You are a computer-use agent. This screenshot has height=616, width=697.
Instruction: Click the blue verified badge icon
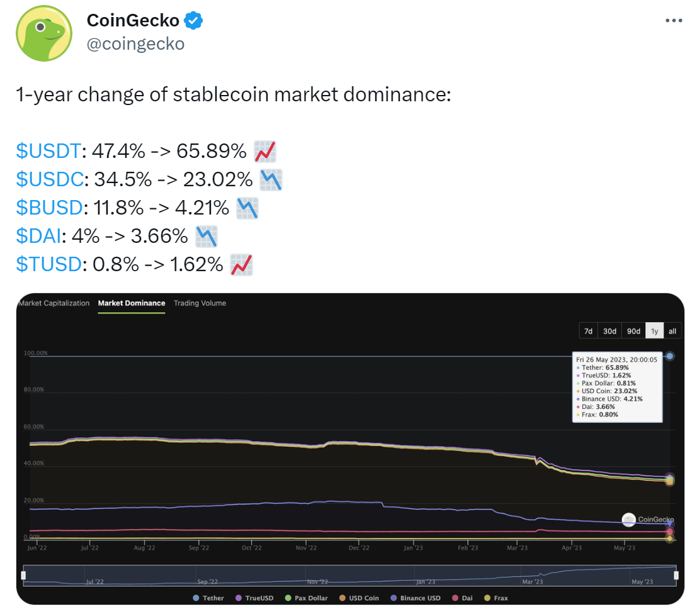coord(193,20)
